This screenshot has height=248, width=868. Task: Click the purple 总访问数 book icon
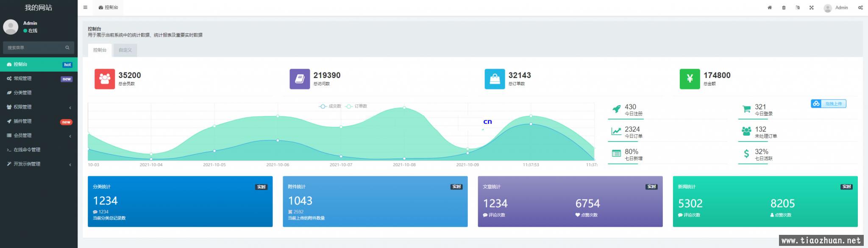[x=300, y=79]
